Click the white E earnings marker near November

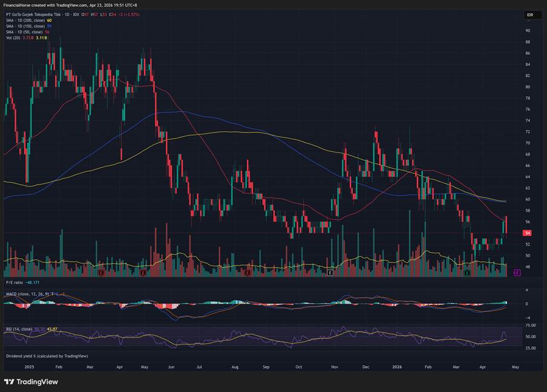330,273
